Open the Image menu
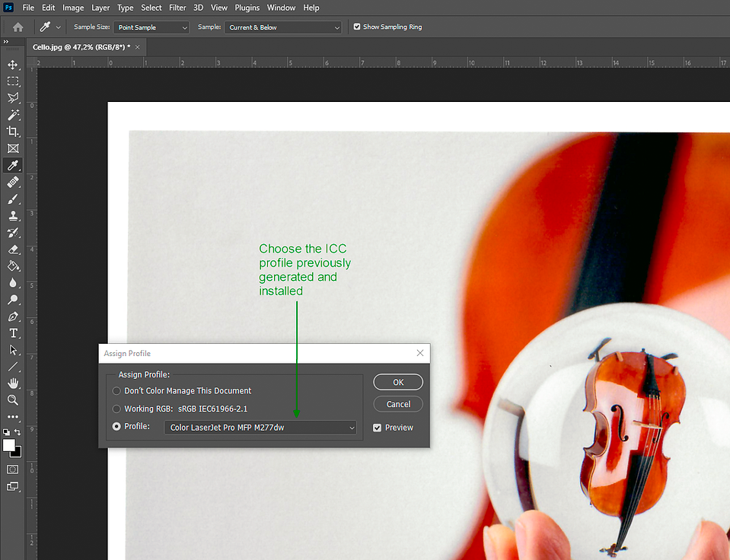This screenshot has width=730, height=560. [73, 8]
